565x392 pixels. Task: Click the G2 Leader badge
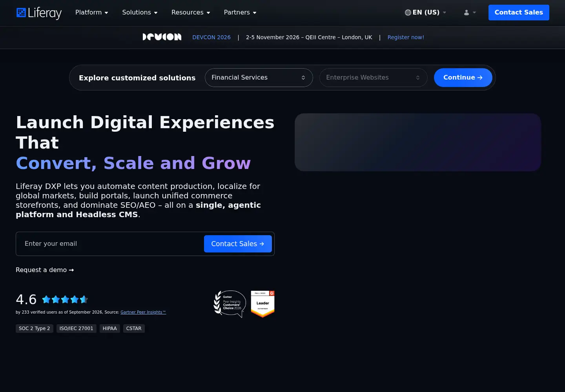pos(262,304)
